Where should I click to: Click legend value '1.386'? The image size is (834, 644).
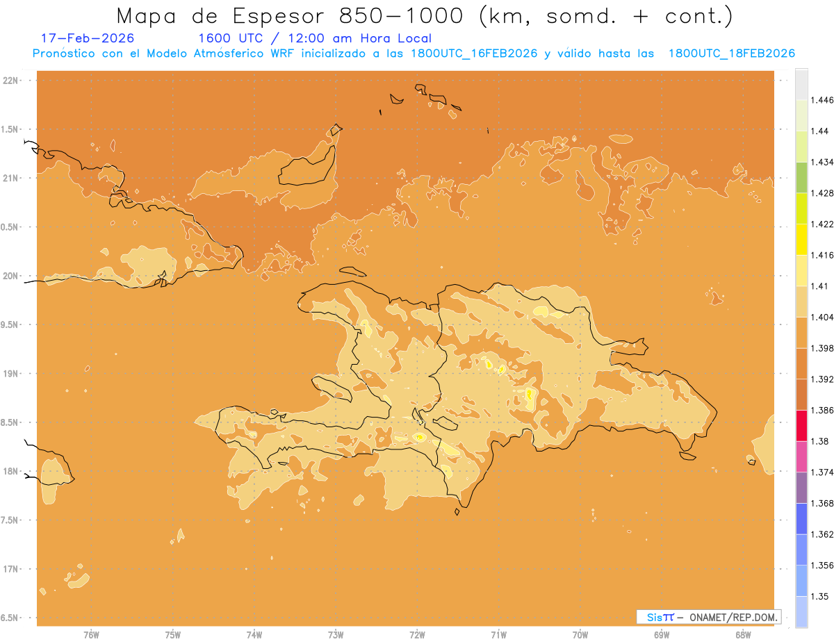coord(824,410)
